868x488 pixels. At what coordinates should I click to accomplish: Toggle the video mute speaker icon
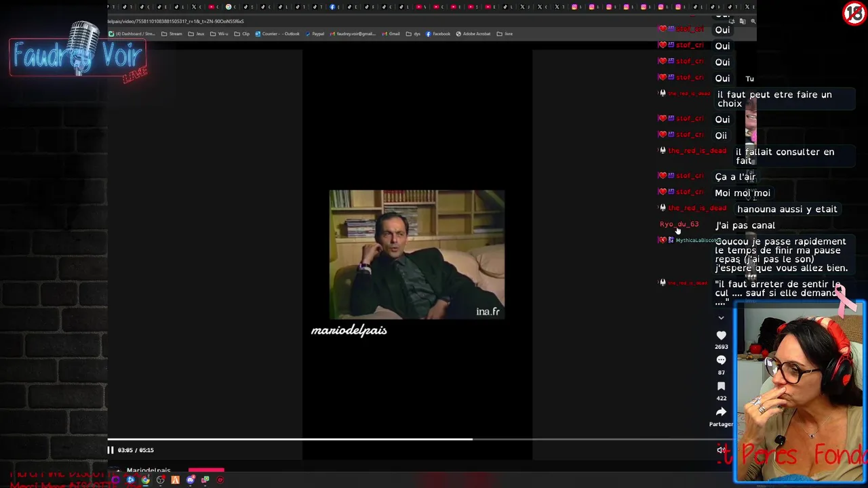point(722,449)
